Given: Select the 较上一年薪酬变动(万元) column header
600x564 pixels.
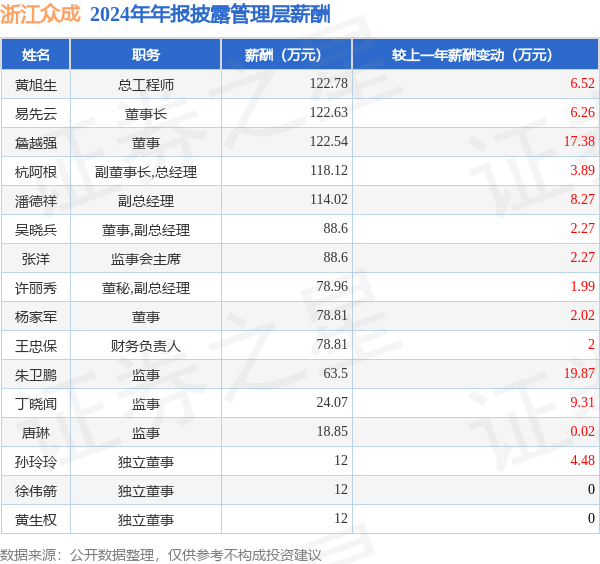Looking at the screenshot, I should [475, 55].
